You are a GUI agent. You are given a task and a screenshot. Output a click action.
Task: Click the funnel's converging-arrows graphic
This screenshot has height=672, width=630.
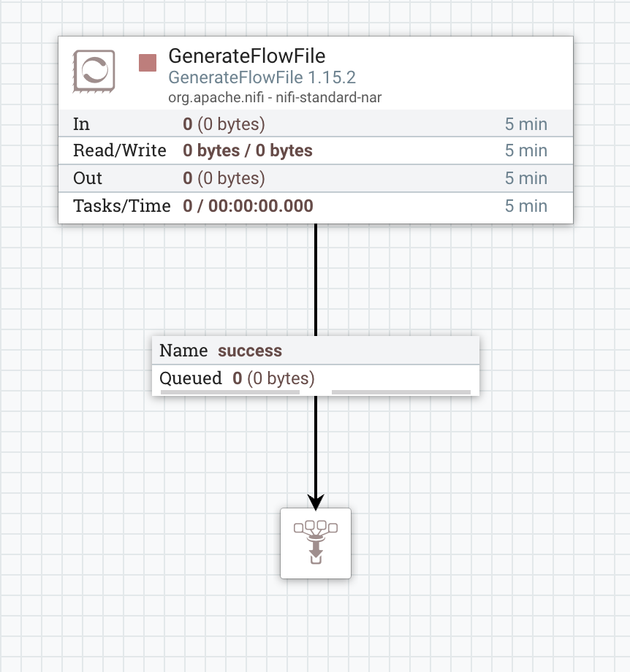(316, 543)
